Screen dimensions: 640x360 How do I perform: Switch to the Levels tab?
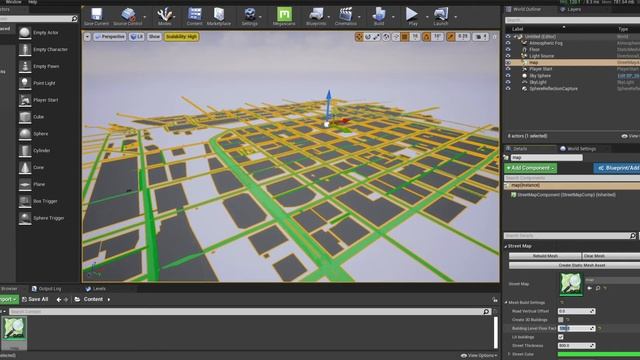96,289
